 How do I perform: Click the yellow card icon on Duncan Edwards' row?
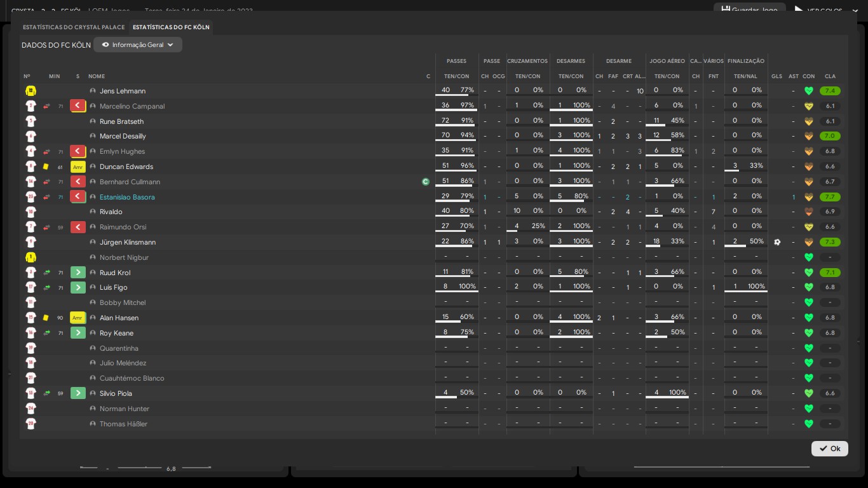[x=46, y=166]
